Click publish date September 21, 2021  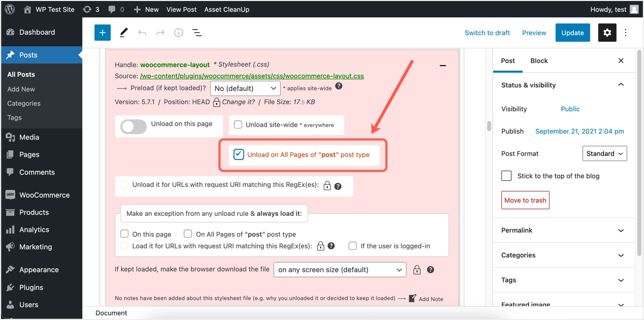point(580,131)
